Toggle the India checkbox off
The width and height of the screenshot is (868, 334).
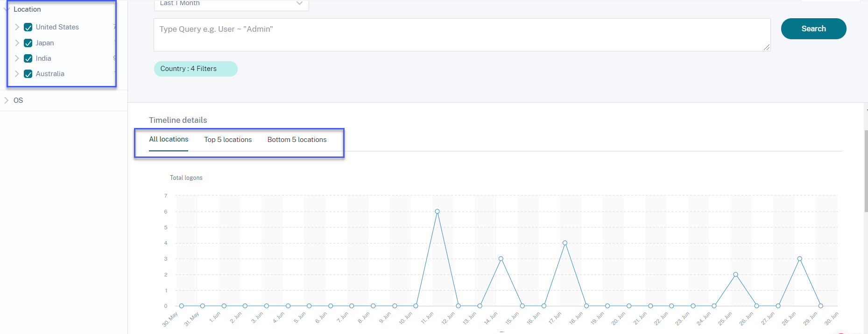point(28,58)
